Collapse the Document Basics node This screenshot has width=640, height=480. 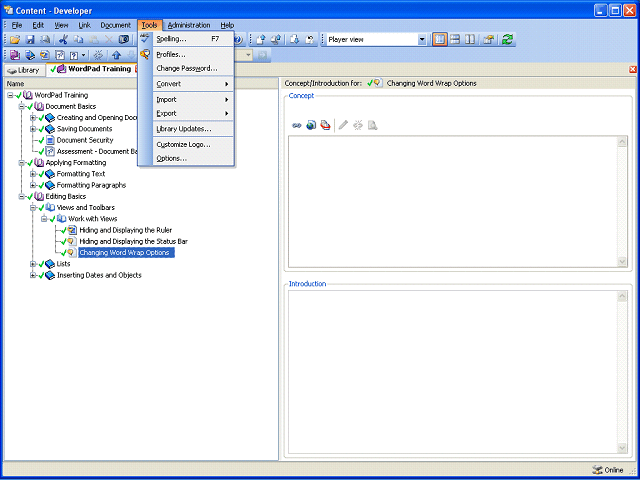pyautogui.click(x=22, y=107)
